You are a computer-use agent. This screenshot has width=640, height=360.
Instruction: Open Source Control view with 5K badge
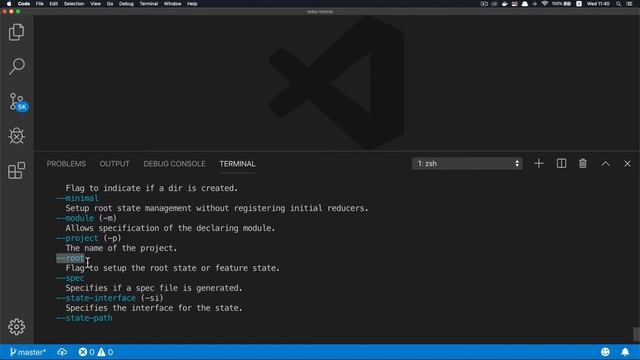18,102
